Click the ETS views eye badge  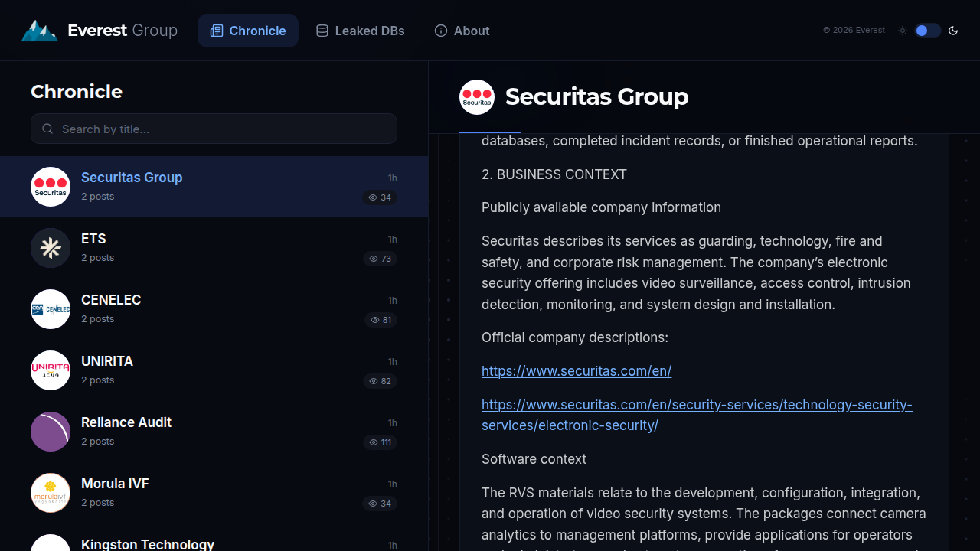(380, 259)
